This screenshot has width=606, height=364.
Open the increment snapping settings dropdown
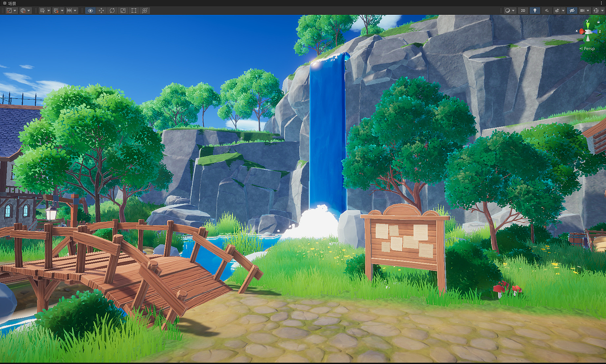click(x=72, y=10)
